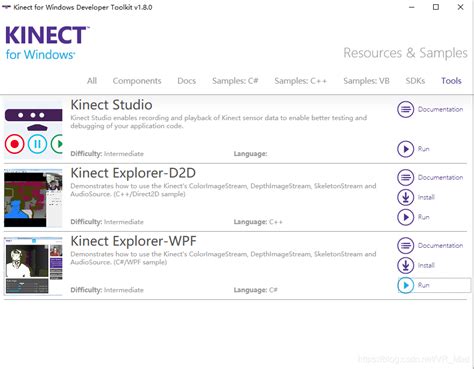Click the Kinect Studio title

[x=111, y=105]
